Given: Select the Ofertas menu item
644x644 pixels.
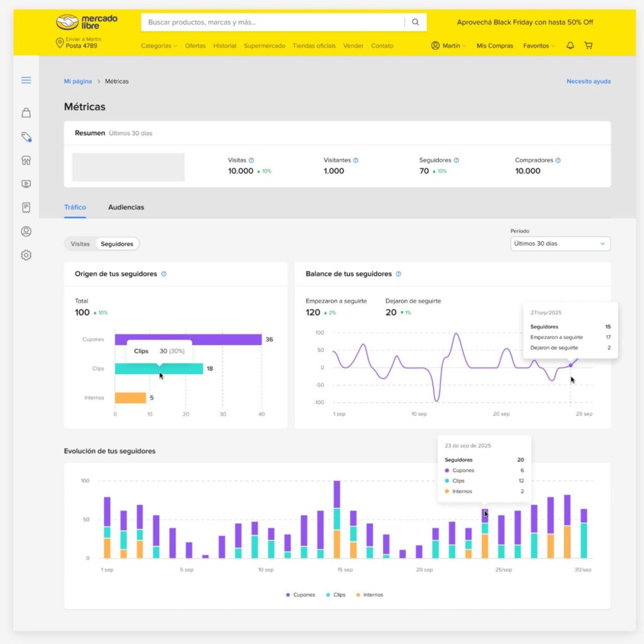Looking at the screenshot, I should pyautogui.click(x=195, y=45).
